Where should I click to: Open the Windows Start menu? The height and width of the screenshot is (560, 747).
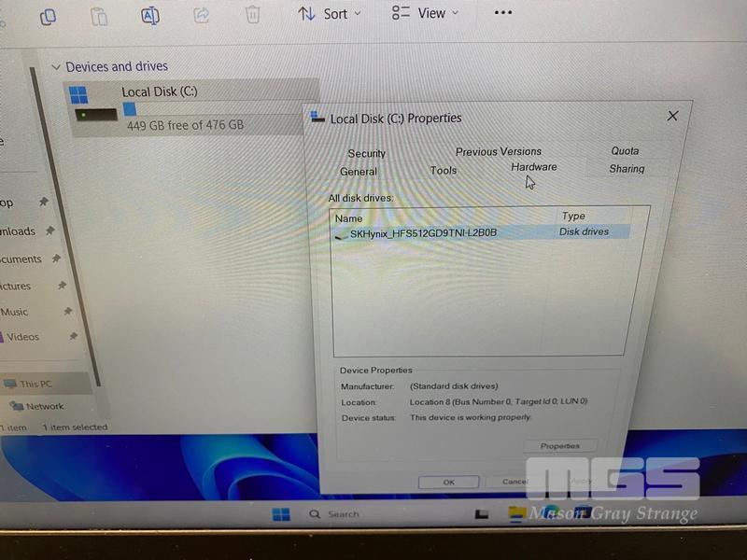click(280, 514)
